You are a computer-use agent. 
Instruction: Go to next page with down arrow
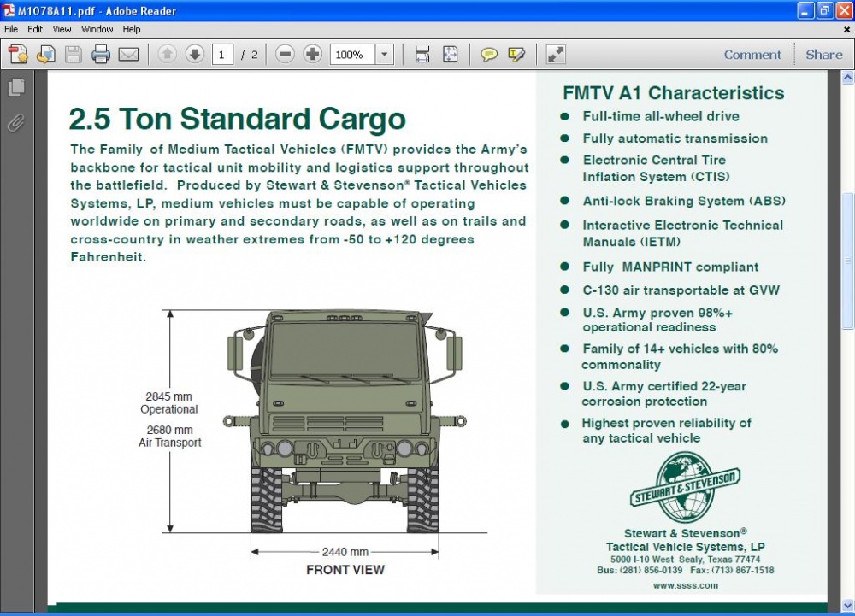pyautogui.click(x=195, y=55)
